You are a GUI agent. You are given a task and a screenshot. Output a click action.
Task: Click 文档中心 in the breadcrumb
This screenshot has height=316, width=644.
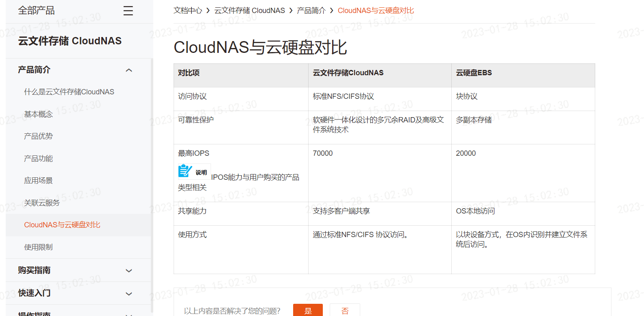pyautogui.click(x=188, y=11)
